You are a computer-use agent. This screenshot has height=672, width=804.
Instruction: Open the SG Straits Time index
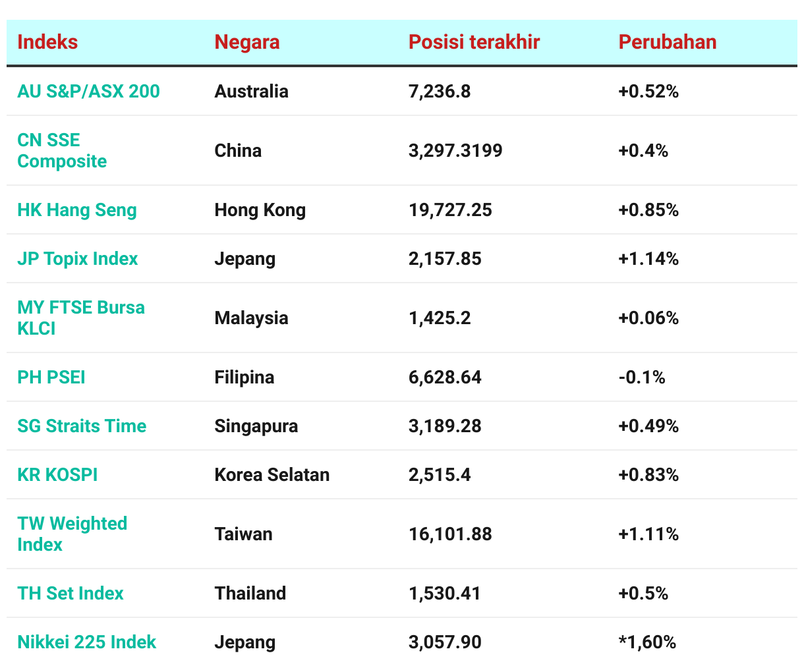tap(82, 426)
